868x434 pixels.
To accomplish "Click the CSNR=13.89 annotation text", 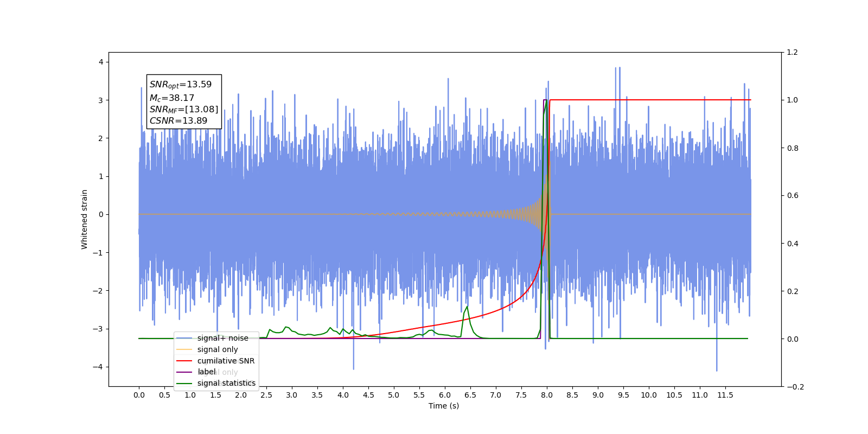I will (178, 121).
